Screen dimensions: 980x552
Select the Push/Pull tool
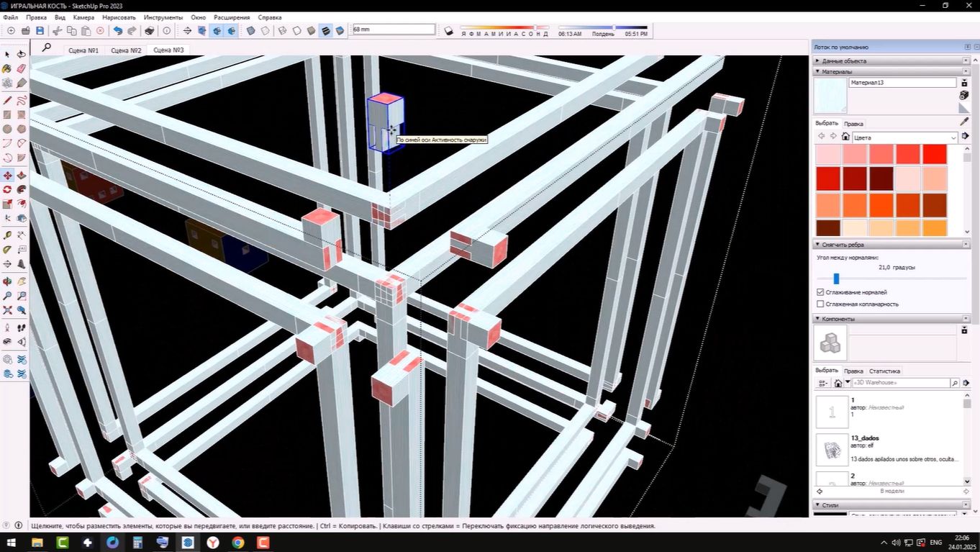tap(21, 176)
